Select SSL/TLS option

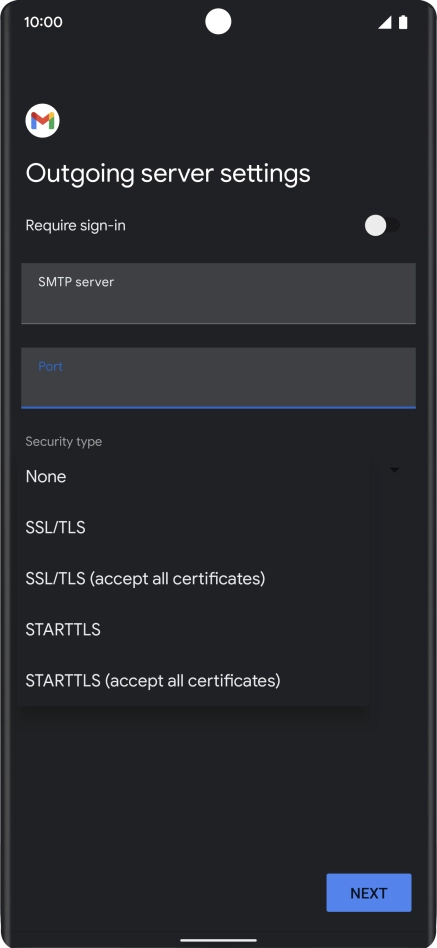(x=193, y=528)
